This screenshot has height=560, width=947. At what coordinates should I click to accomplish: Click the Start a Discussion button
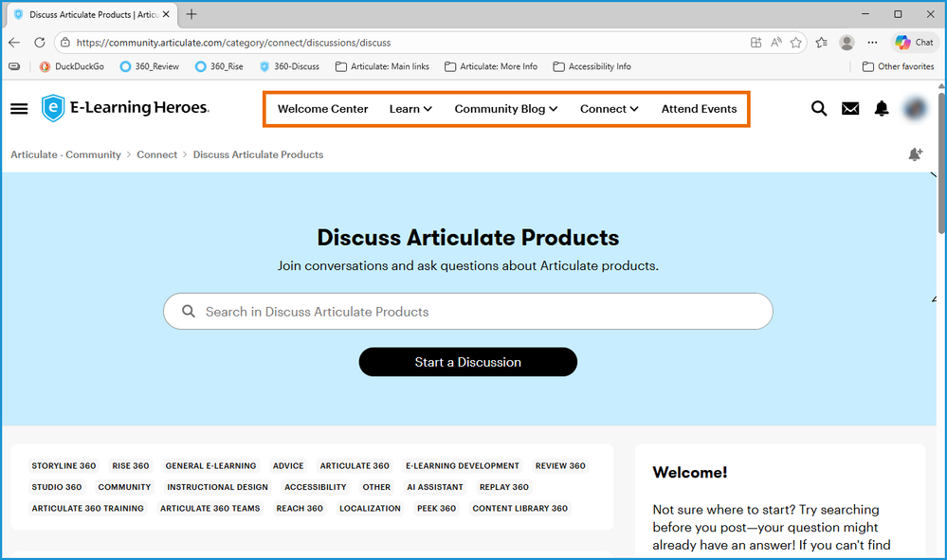468,362
